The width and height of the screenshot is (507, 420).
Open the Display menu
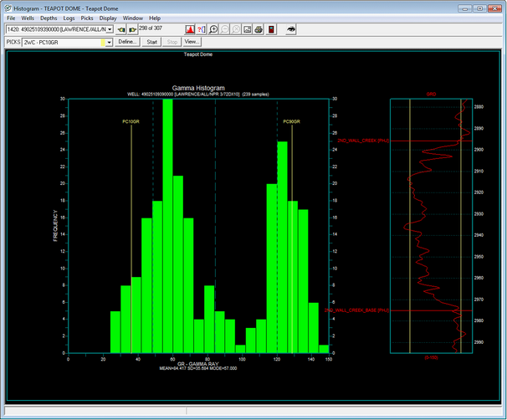point(108,18)
